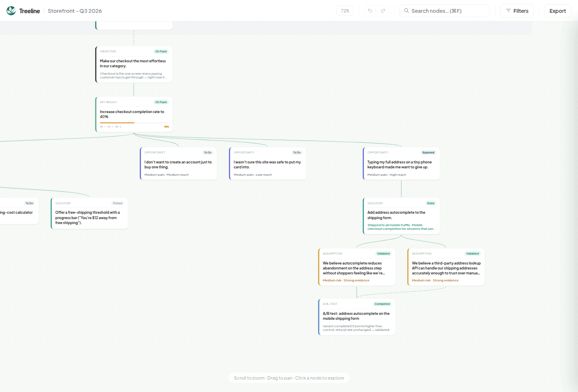Click Validated badge on third-party API assumption
This screenshot has width=578, height=392.
472,254
